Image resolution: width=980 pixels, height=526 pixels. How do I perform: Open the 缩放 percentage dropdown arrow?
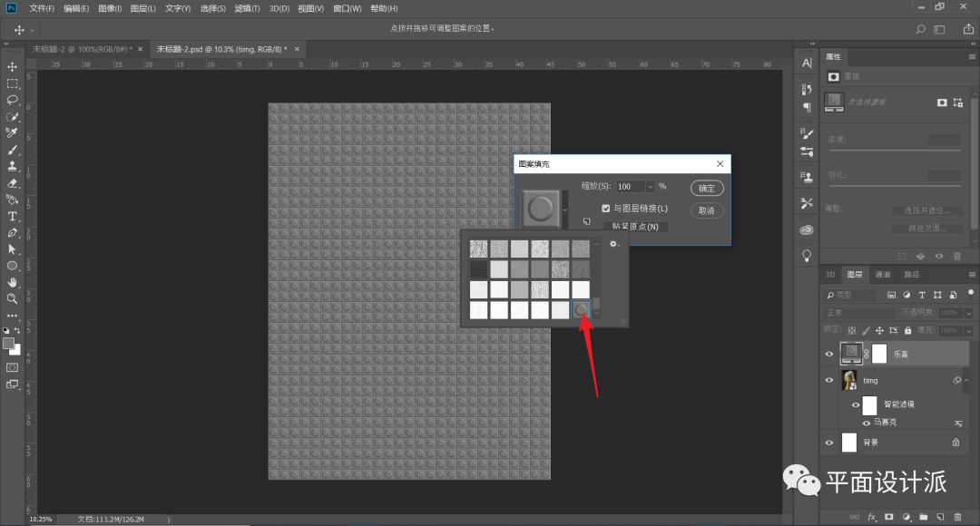pos(650,186)
